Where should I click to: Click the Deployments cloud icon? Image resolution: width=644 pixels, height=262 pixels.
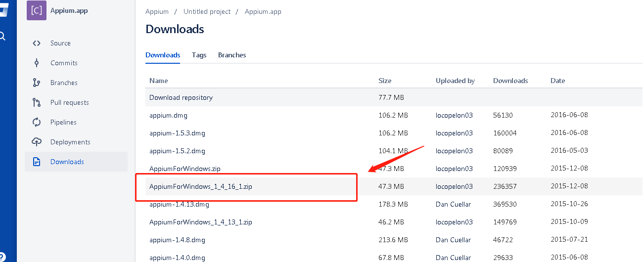click(37, 142)
